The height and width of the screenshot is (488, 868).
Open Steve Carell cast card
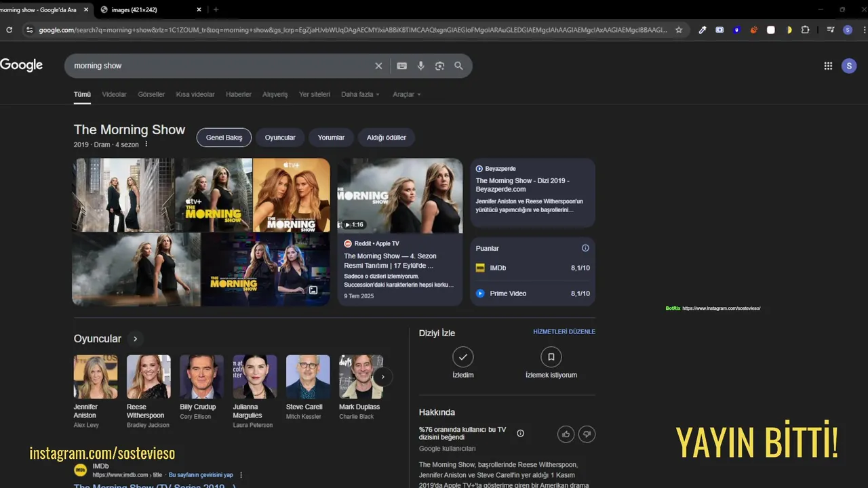point(308,388)
